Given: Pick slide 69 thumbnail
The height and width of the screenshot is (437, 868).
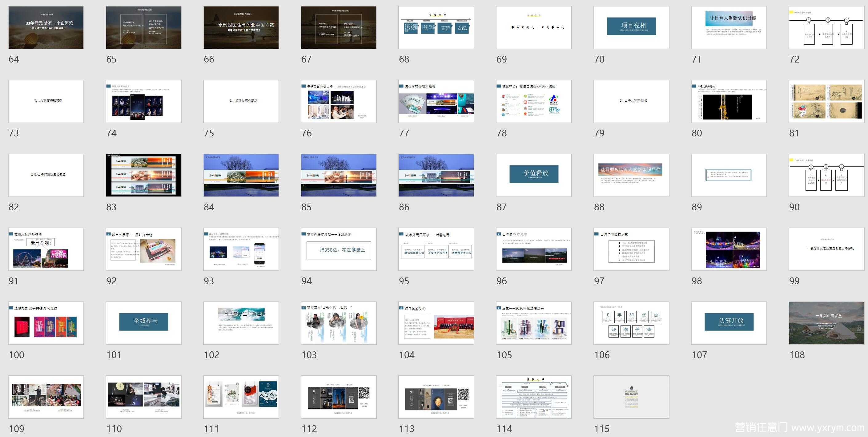Looking at the screenshot, I should click(534, 27).
